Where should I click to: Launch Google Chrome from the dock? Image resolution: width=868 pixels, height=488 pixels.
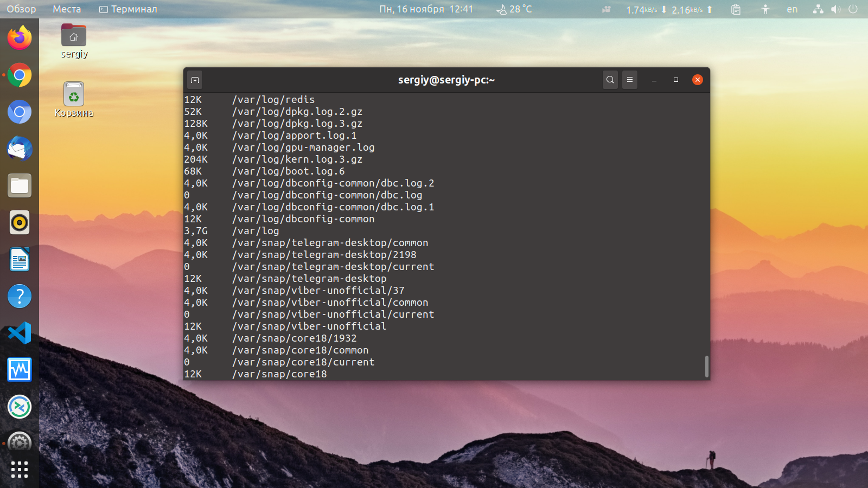[x=20, y=75]
